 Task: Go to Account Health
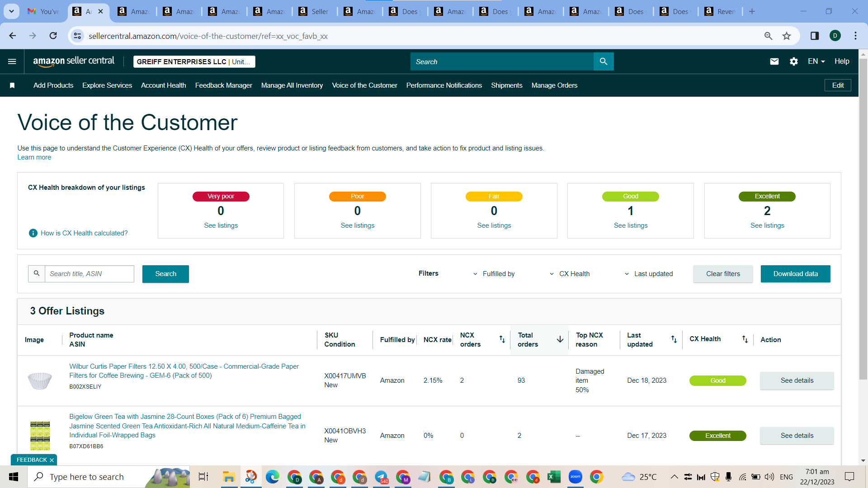164,85
